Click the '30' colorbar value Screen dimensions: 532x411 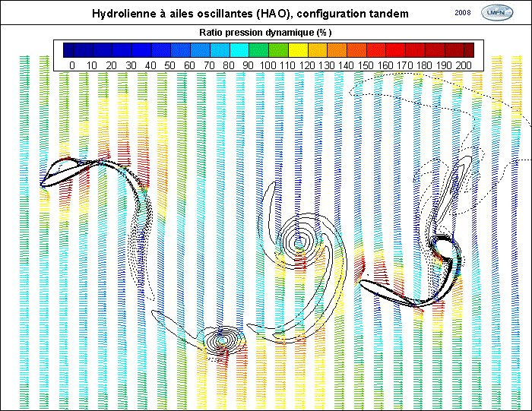coord(131,65)
